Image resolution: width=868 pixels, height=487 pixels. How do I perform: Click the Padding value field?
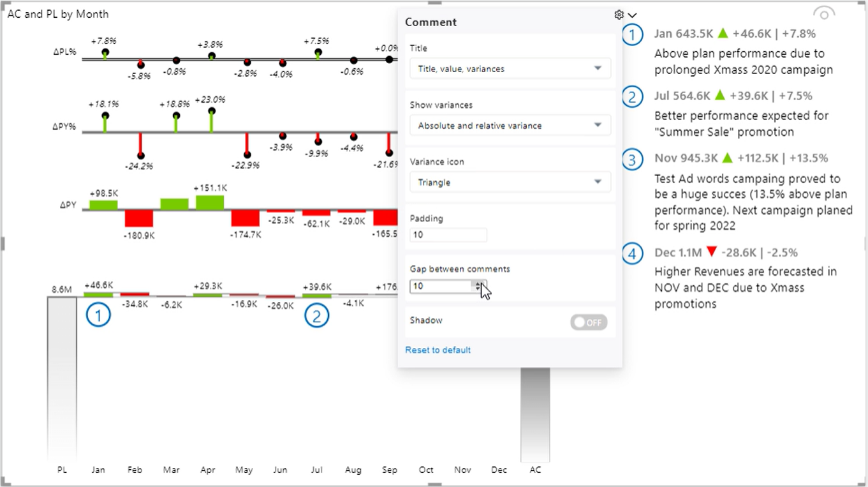[448, 235]
